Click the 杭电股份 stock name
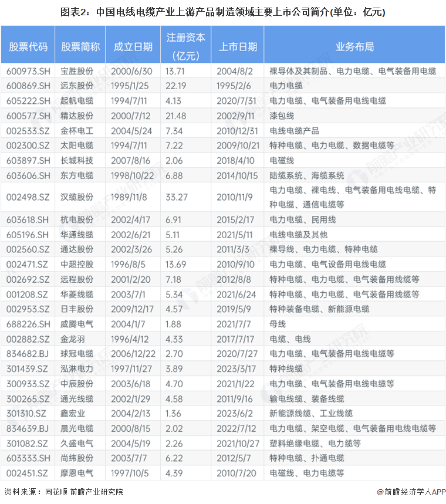Screen dimensions: 446x504 click(77, 220)
